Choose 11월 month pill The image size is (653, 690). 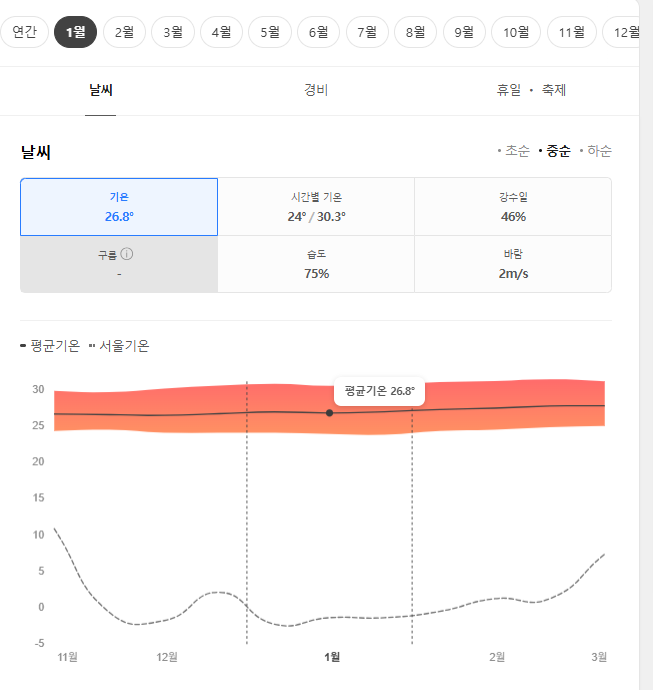tap(572, 32)
